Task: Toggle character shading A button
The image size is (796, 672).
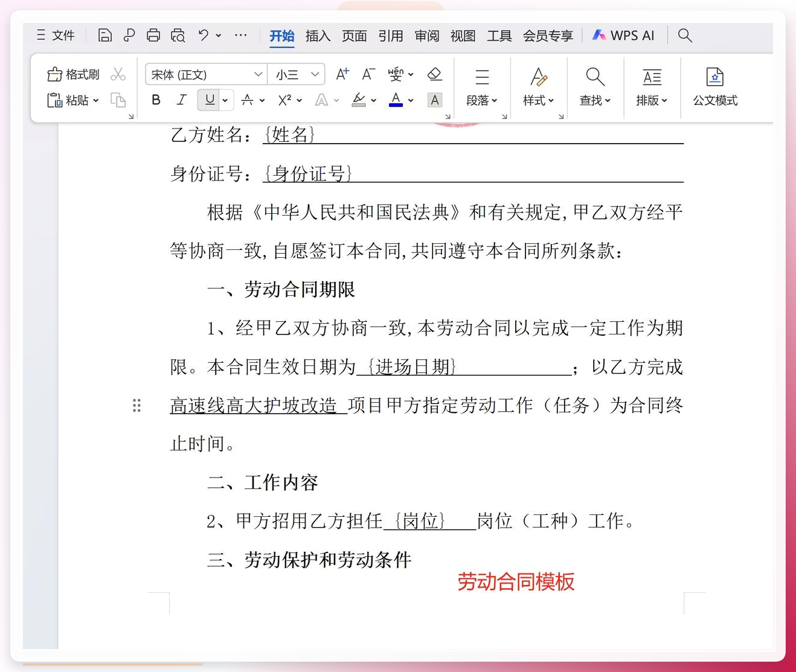Action: 434,100
